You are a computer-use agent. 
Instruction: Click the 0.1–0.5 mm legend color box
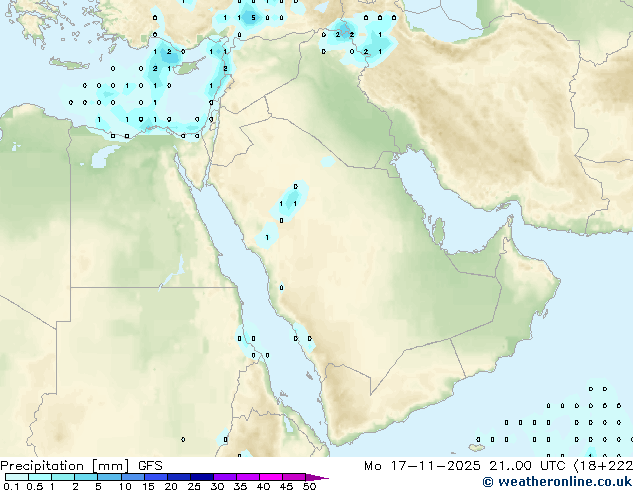tap(17, 477)
